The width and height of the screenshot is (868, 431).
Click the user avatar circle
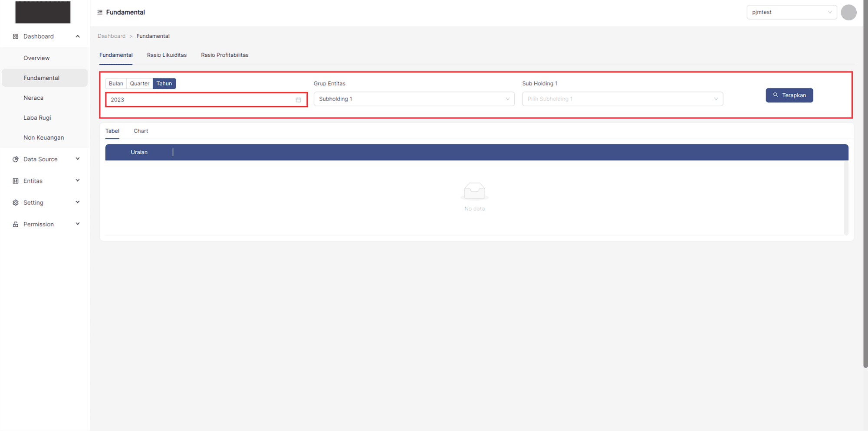(x=848, y=12)
